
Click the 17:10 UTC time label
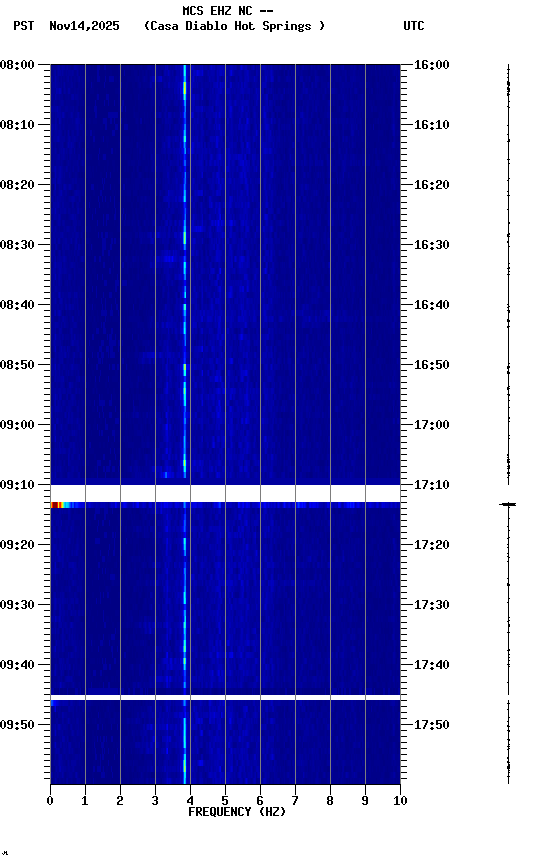point(432,485)
